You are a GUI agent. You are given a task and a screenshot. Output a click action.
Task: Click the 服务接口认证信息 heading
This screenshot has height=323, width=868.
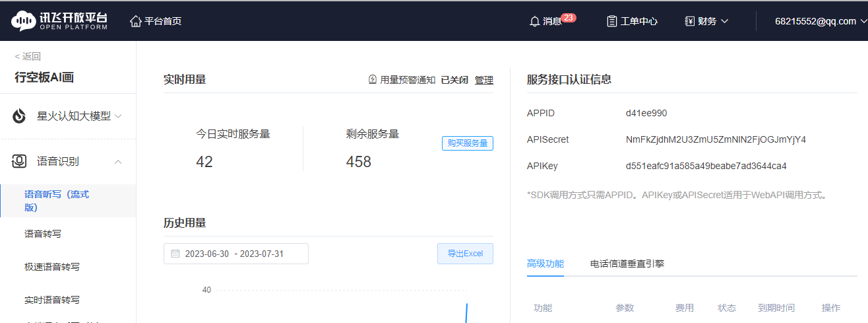569,80
